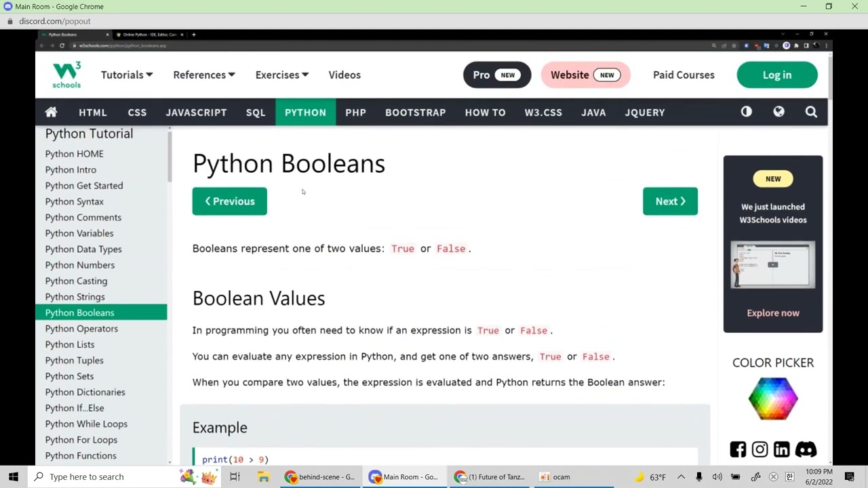The width and height of the screenshot is (868, 488).
Task: Select BOOTSTRAP in the topic bar
Action: click(416, 112)
